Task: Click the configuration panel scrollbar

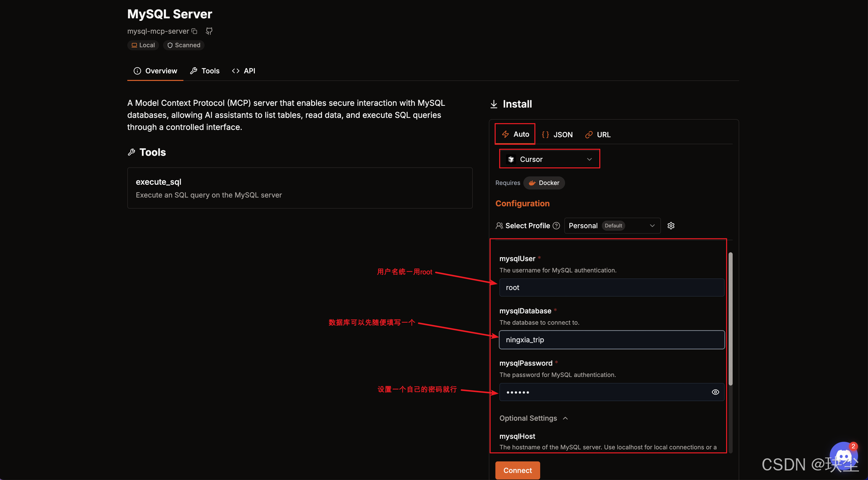Action: click(730, 319)
